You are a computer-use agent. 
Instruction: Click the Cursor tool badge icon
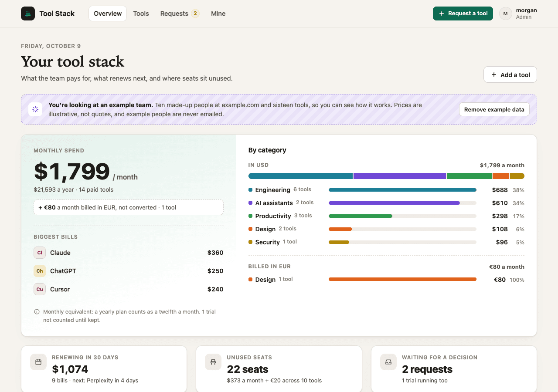pyautogui.click(x=40, y=289)
